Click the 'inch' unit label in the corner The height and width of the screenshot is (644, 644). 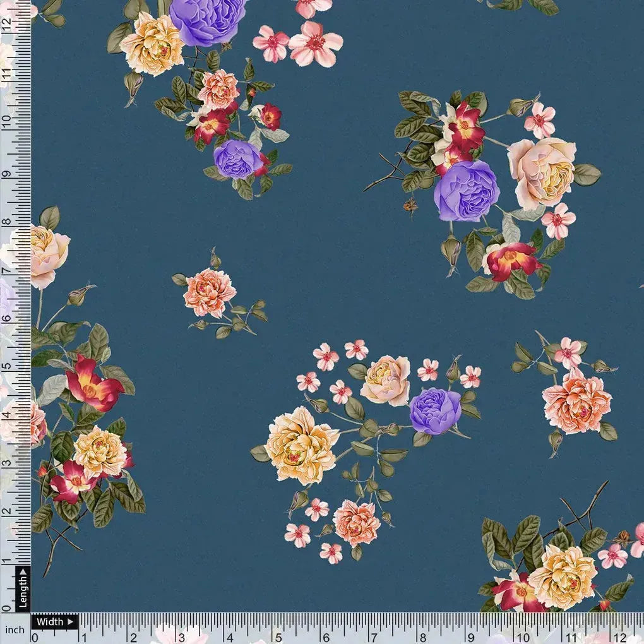point(15,629)
